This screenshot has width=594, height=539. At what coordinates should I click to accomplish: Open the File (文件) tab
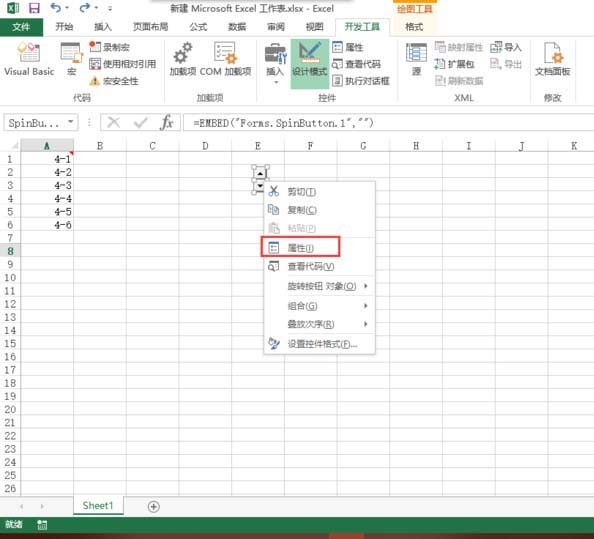(x=21, y=27)
